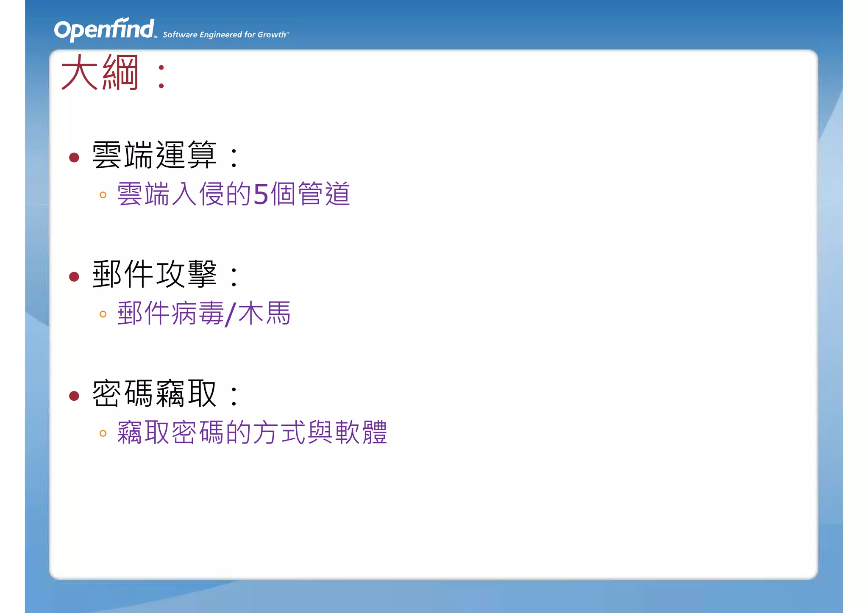Click orange circle bullet before 竊取密碼
This screenshot has height=613, width=868.
[x=103, y=433]
